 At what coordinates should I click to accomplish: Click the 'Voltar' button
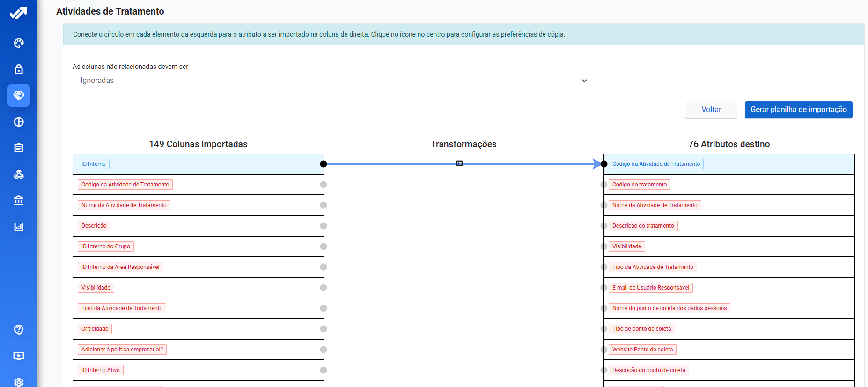tap(711, 110)
